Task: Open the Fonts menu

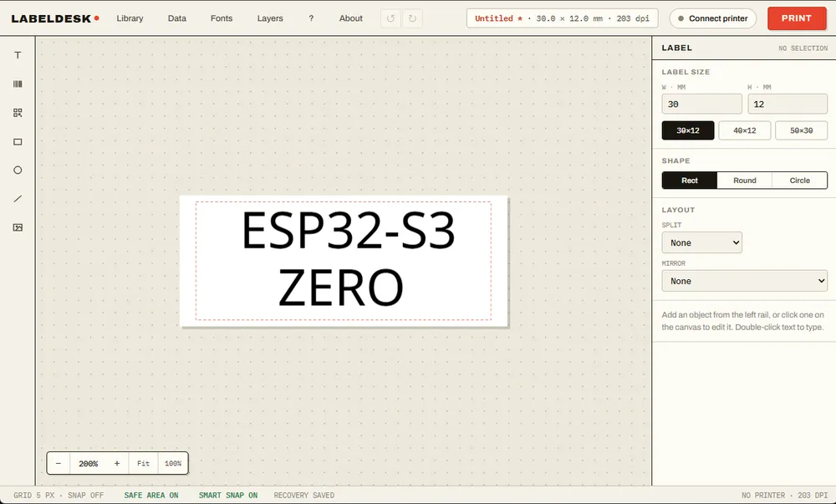Action: (222, 18)
